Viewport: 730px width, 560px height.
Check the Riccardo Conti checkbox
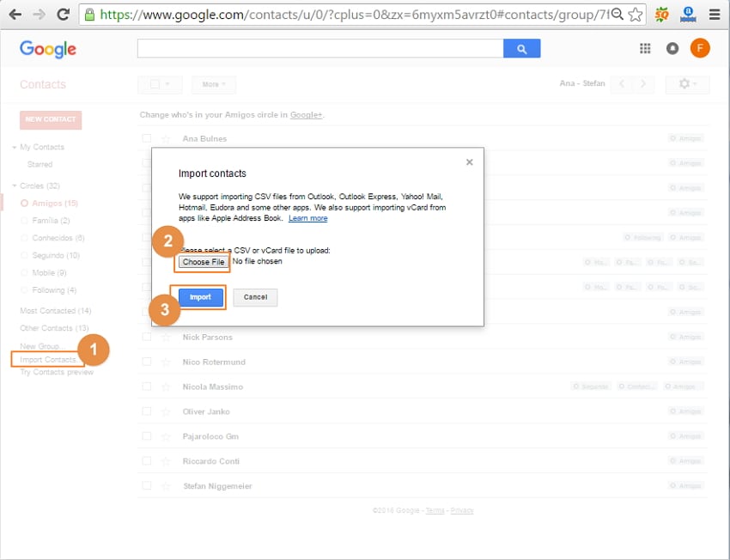(x=147, y=461)
